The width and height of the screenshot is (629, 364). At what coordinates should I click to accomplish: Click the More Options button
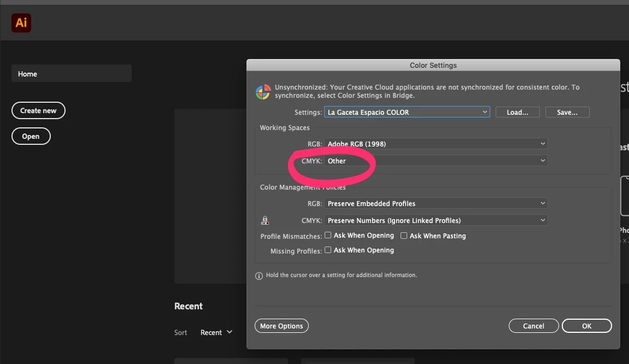[281, 326]
